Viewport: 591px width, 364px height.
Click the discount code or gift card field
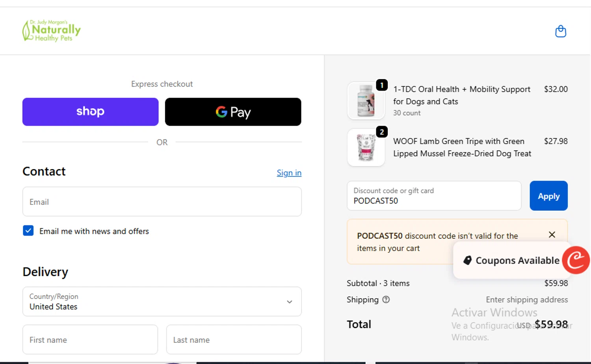434,196
